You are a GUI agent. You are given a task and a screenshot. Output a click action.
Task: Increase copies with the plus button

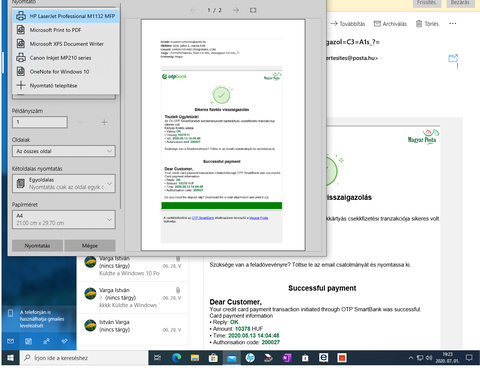click(104, 122)
